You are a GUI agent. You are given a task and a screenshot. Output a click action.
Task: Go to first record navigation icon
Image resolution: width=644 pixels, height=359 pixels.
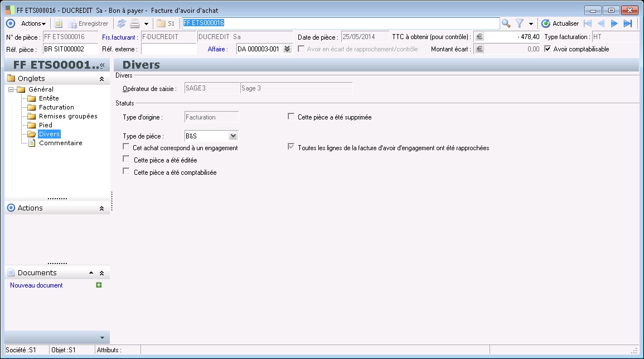tap(588, 23)
